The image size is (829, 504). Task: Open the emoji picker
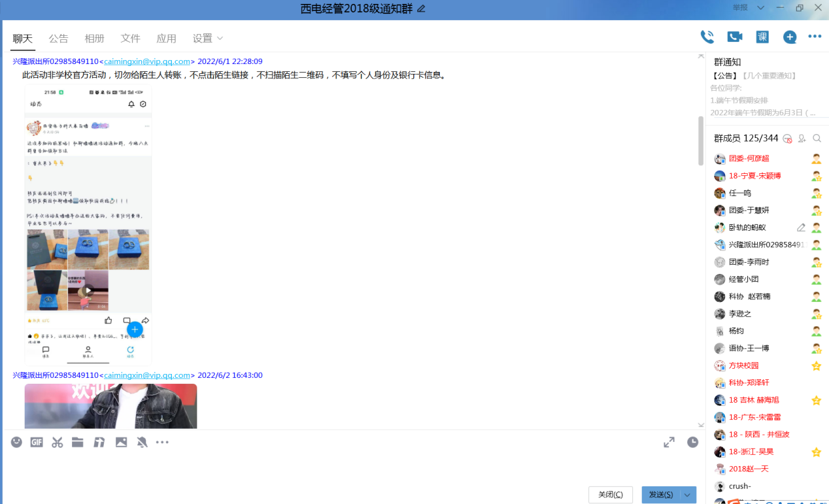[x=17, y=443]
